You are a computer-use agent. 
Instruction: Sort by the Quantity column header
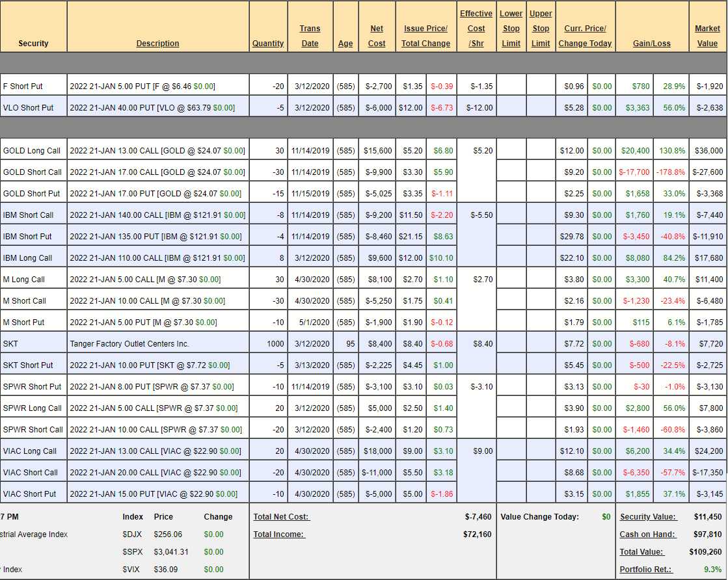268,44
